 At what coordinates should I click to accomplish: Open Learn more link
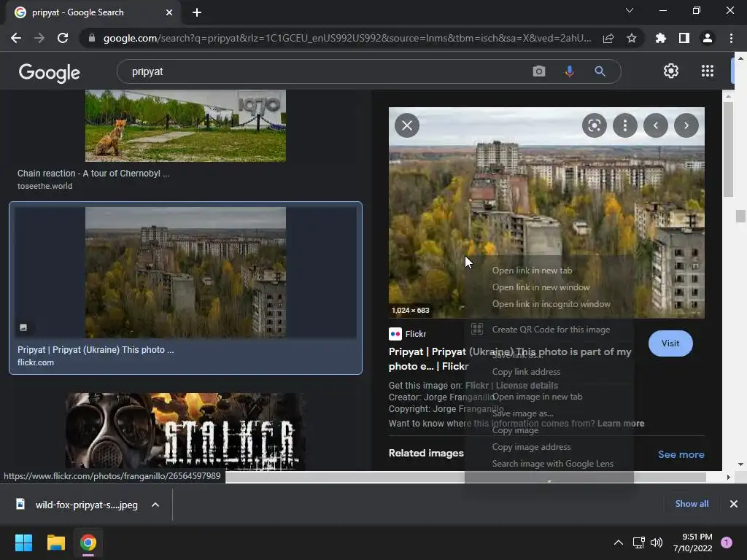(x=621, y=424)
